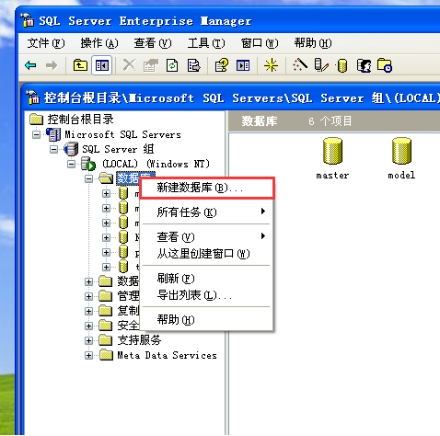The width and height of the screenshot is (440, 436).
Task: Click the Delete X toolbar icon
Action: coord(129,65)
